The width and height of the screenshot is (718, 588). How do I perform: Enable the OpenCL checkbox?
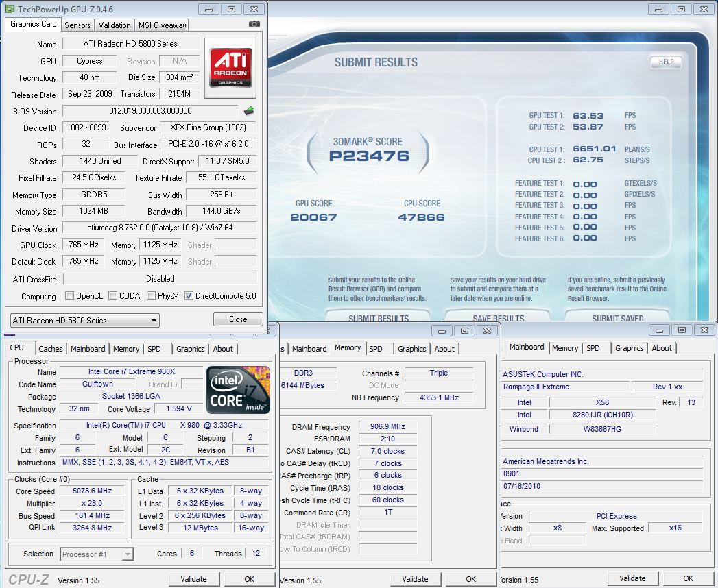pyautogui.click(x=69, y=296)
